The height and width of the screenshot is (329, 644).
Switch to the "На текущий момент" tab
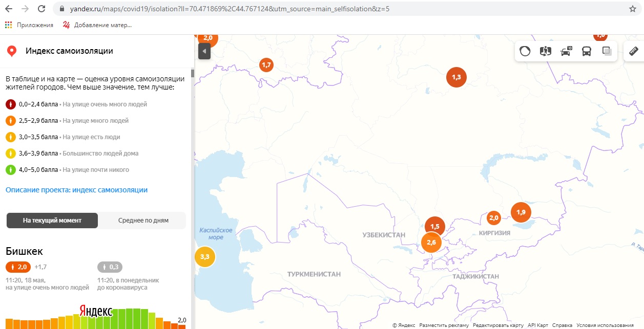[x=52, y=221]
